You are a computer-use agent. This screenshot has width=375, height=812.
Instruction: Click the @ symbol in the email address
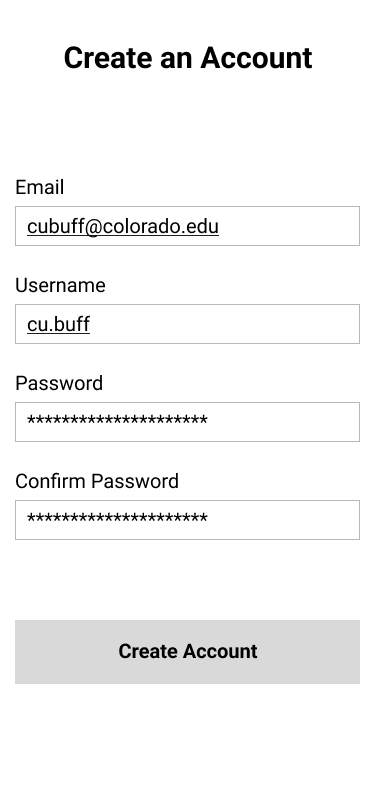[x=92, y=226]
